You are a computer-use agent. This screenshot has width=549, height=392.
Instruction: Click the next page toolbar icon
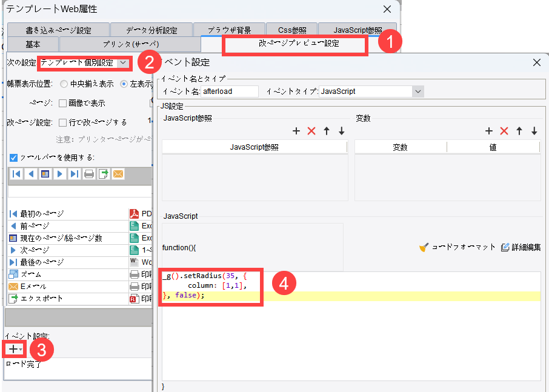[60, 174]
